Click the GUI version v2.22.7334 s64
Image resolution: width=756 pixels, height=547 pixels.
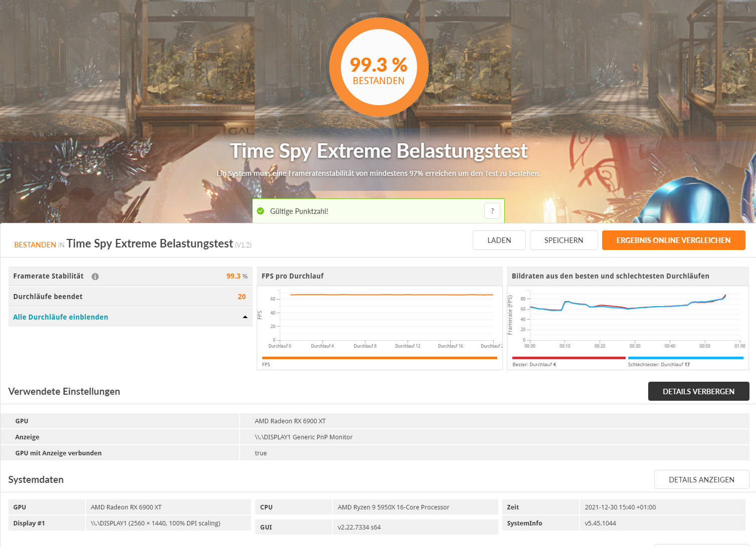tap(359, 527)
